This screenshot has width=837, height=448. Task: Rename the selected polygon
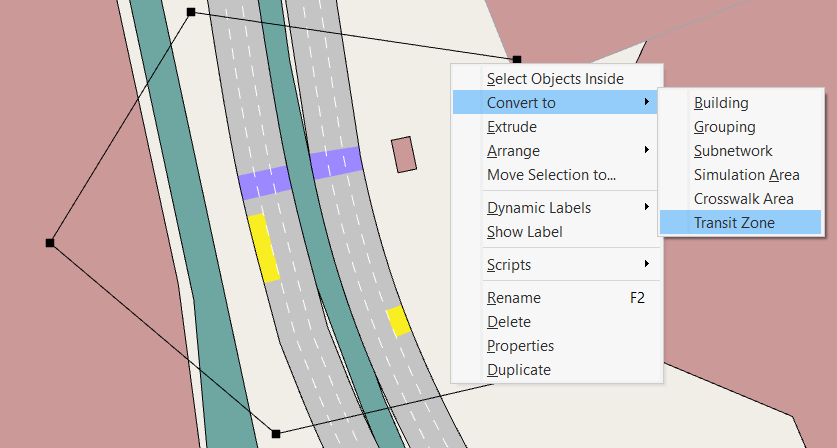coord(514,298)
